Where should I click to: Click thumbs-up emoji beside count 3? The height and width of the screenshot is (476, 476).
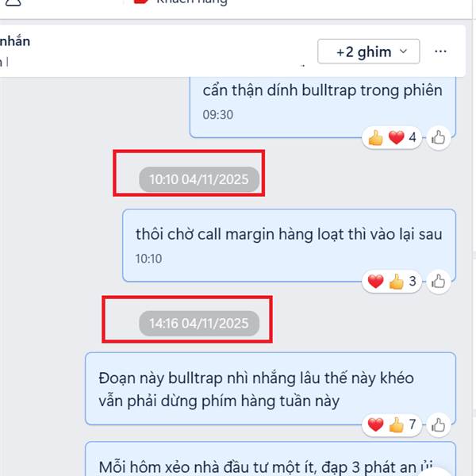(396, 282)
